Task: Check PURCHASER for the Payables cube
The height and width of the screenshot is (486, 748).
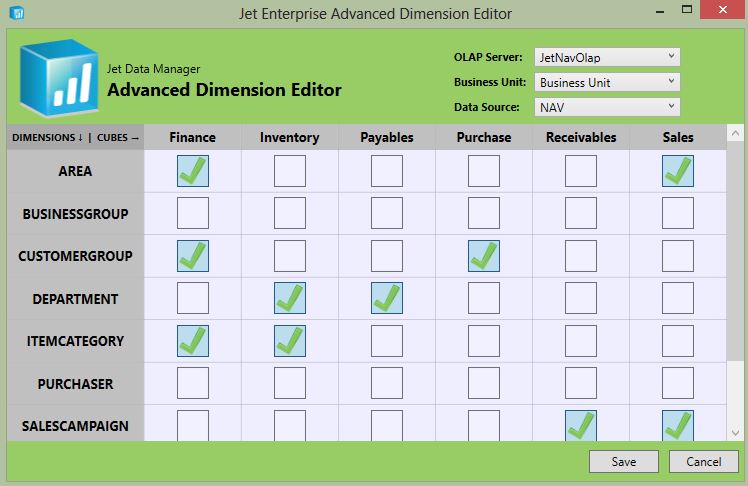Action: click(x=387, y=383)
